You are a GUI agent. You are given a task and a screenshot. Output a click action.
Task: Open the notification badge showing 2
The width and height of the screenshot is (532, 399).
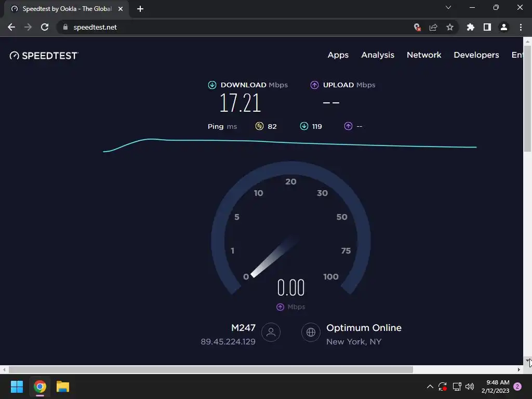coord(517,387)
